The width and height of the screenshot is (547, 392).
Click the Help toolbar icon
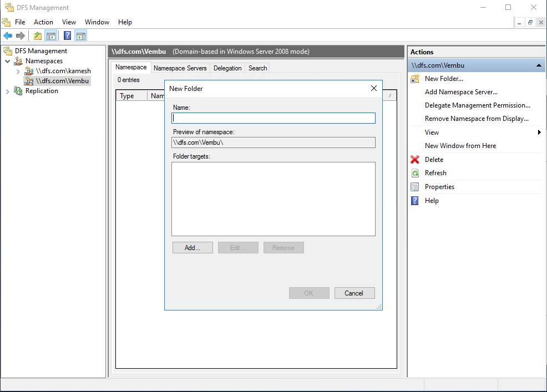(x=67, y=35)
